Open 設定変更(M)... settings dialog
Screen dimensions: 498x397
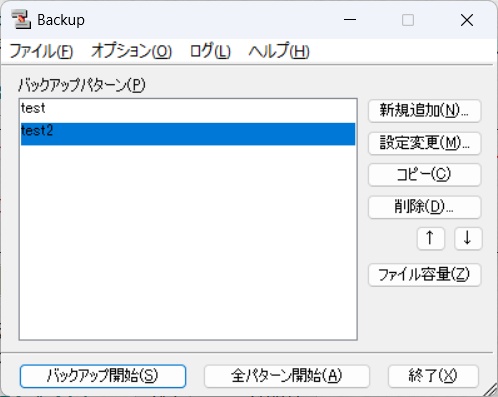tap(424, 143)
